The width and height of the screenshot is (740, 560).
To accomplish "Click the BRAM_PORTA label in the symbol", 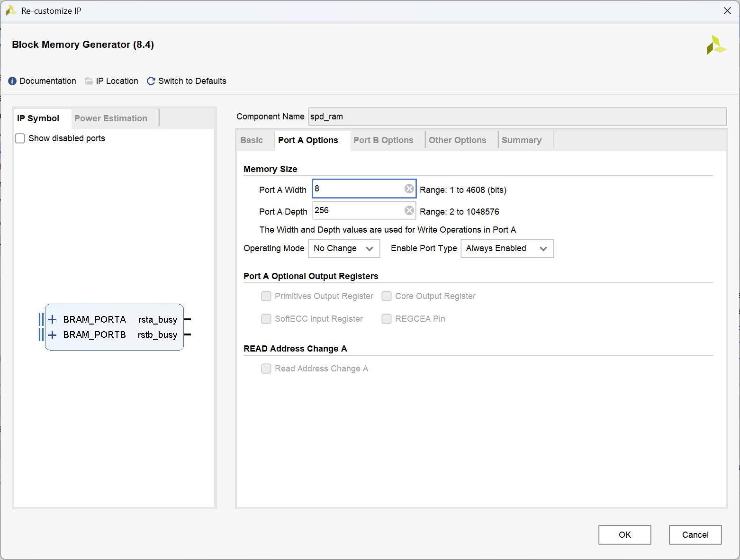I will pos(95,319).
